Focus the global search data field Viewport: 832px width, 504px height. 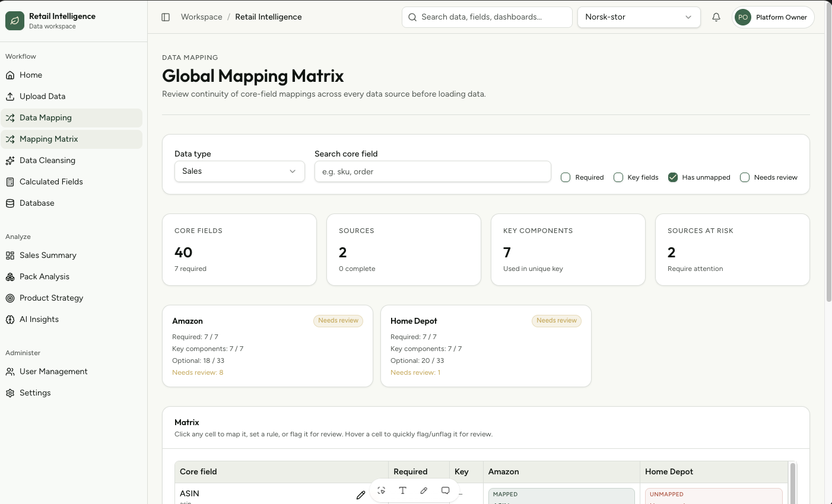click(x=487, y=17)
